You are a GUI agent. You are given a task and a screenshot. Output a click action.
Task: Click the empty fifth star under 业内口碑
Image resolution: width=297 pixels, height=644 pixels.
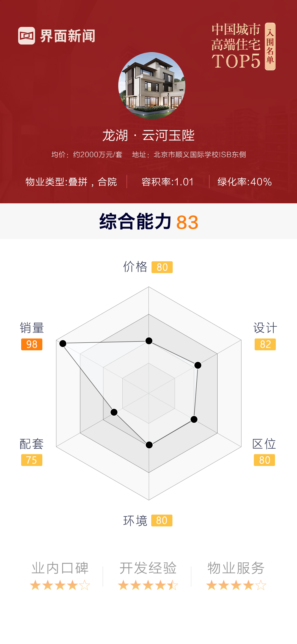[85, 585]
